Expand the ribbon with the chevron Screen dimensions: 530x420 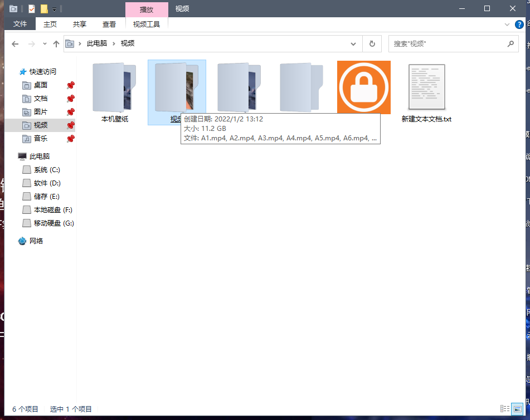coord(507,25)
